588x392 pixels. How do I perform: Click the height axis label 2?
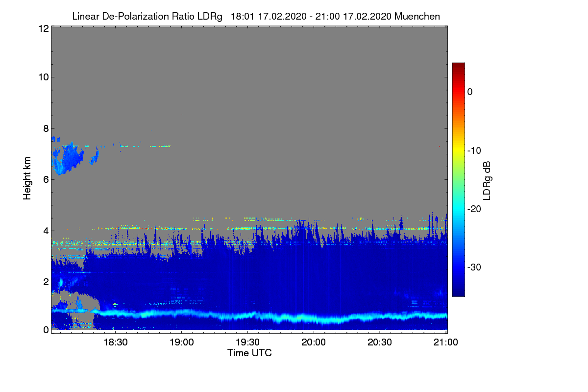coord(45,281)
